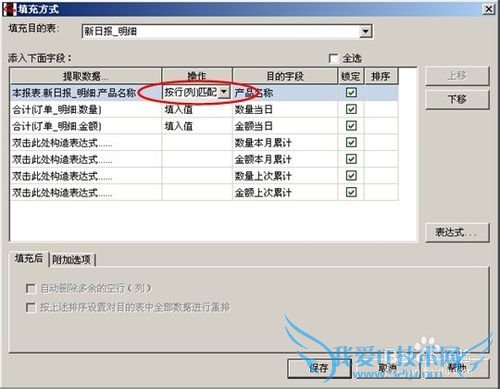Select the 金额当日 destination field cell
The width and height of the screenshot is (500, 389).
click(285, 126)
